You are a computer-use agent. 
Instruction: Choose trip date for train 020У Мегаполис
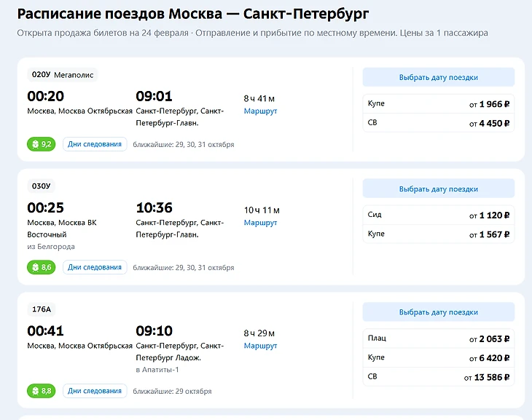pyautogui.click(x=439, y=77)
